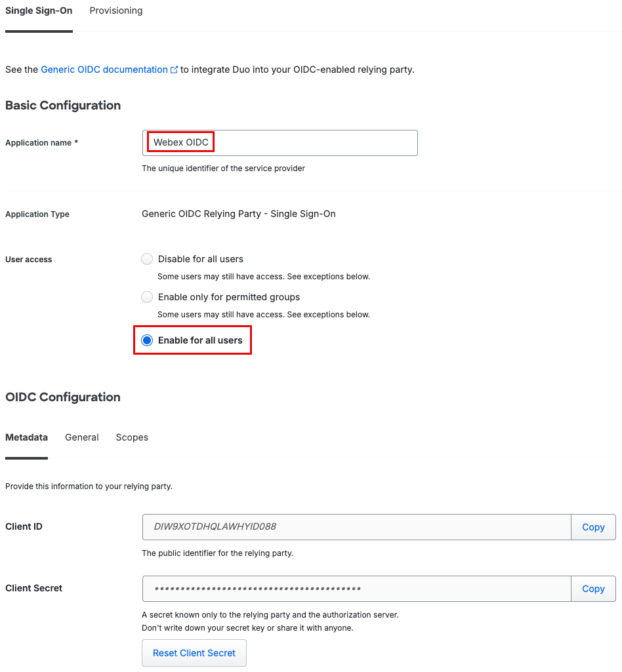The image size is (622, 672).
Task: Click the Basic Configuration heading
Action: 63,106
